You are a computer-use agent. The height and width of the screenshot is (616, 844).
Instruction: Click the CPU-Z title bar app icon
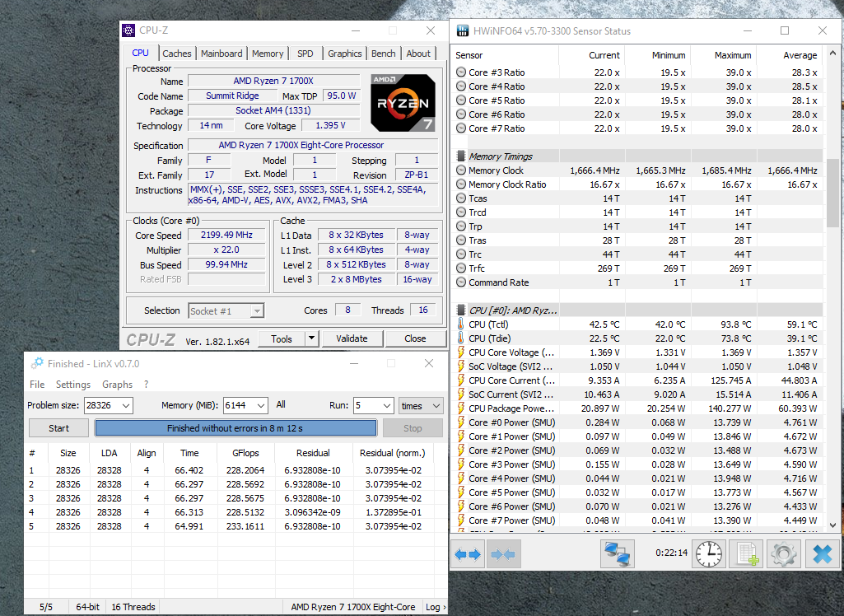coord(128,30)
